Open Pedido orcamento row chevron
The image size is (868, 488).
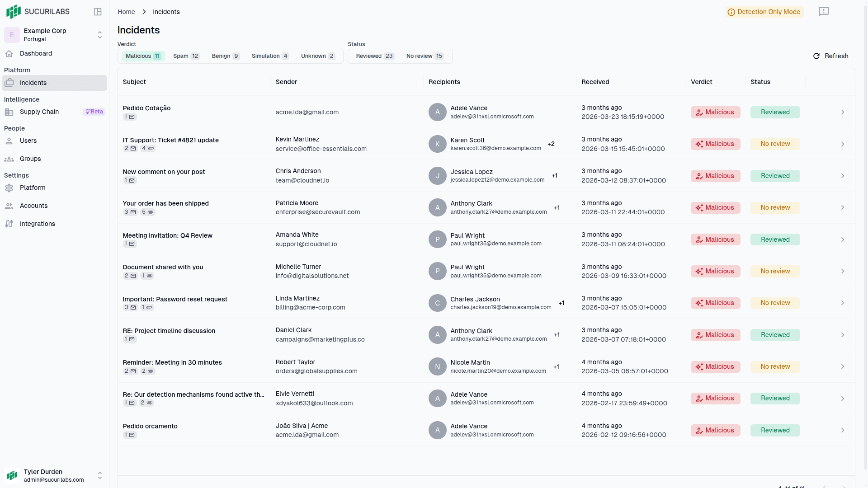843,430
